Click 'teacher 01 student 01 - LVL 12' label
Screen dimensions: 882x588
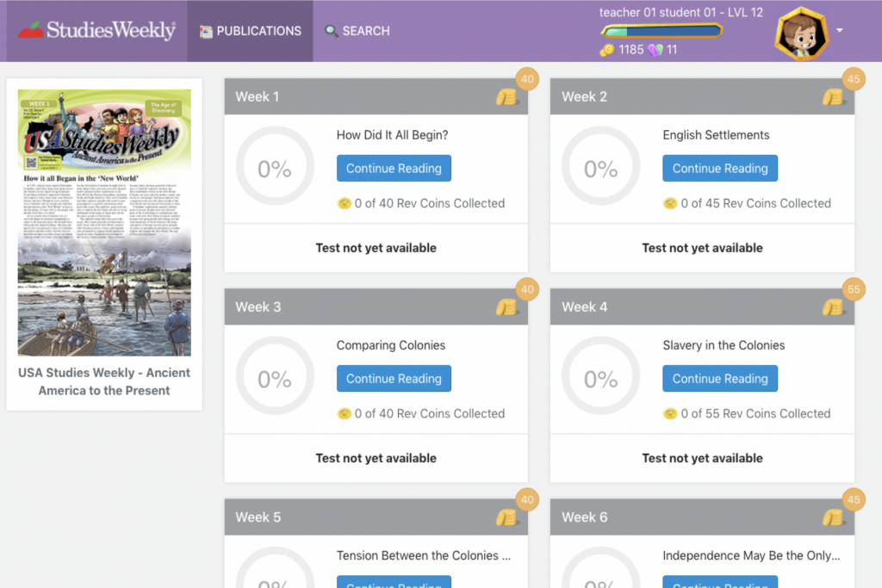click(x=681, y=12)
